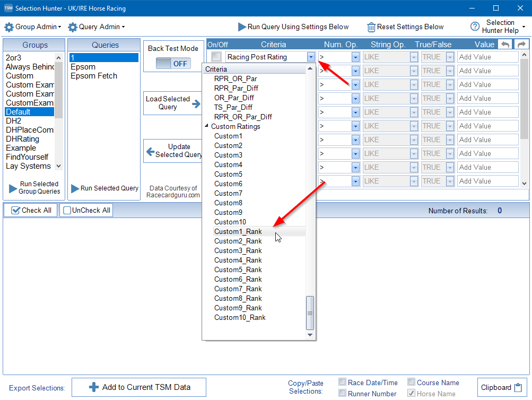Click the redo arrow above Value column

coord(521,45)
